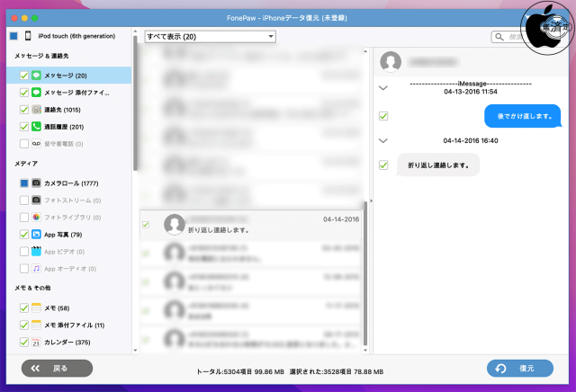This screenshot has height=392, width=576.
Task: Click the Message Attachments icon
Action: (36, 92)
